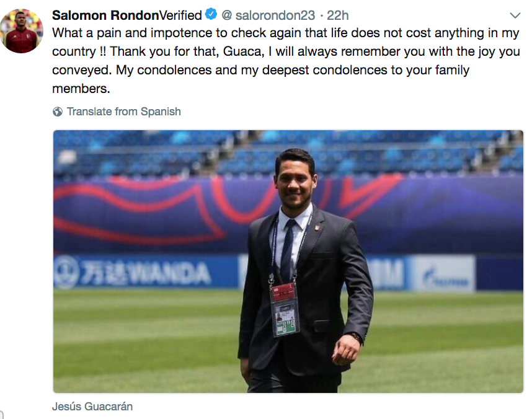Click the Salomon Rondon display name

(105, 15)
